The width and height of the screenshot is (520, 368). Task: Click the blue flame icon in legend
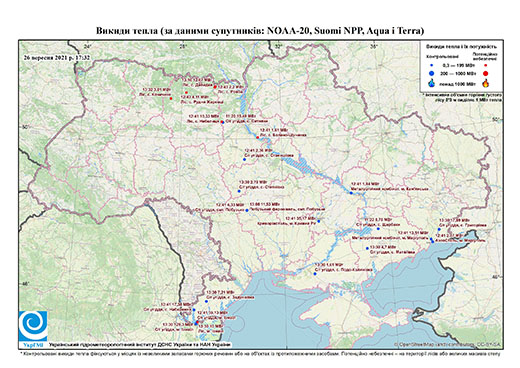tap(432, 83)
